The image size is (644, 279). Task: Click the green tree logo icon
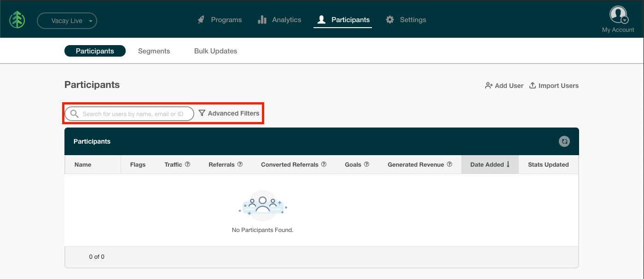[x=17, y=20]
